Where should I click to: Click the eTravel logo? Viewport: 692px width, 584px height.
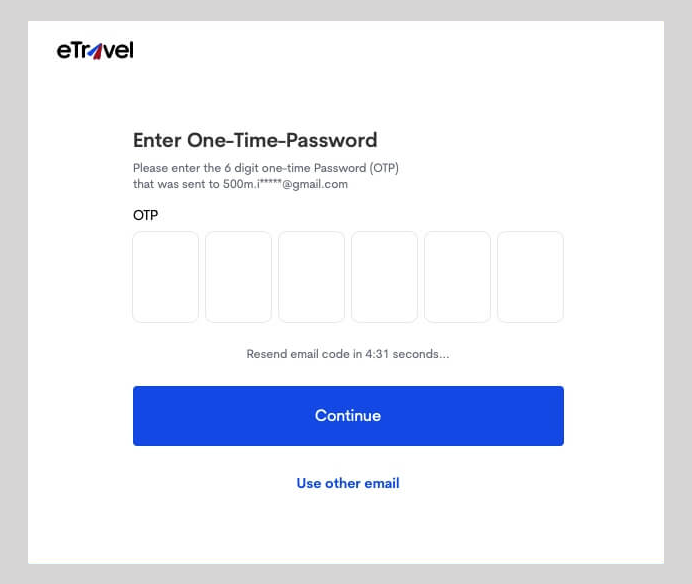(95, 50)
